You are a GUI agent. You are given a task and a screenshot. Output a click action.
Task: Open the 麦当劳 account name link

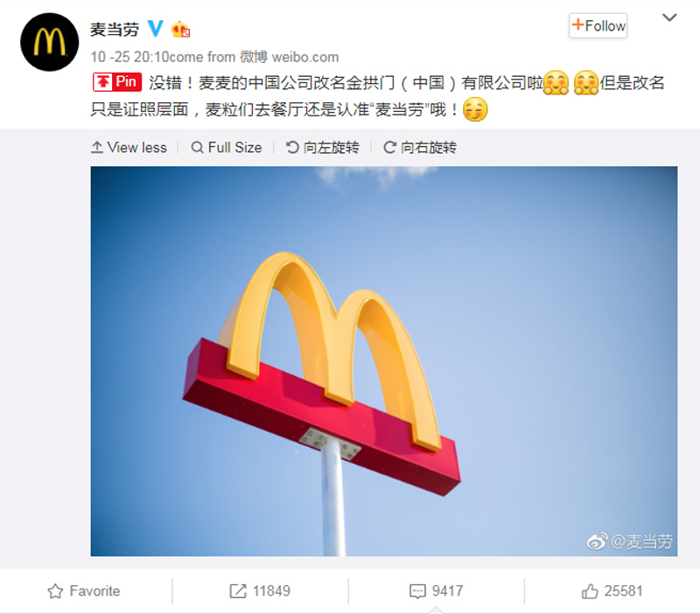coord(115,30)
